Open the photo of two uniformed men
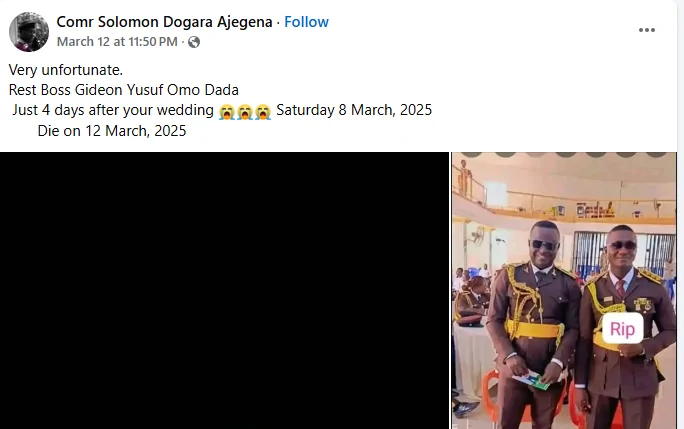684x429 pixels. pyautogui.click(x=564, y=290)
